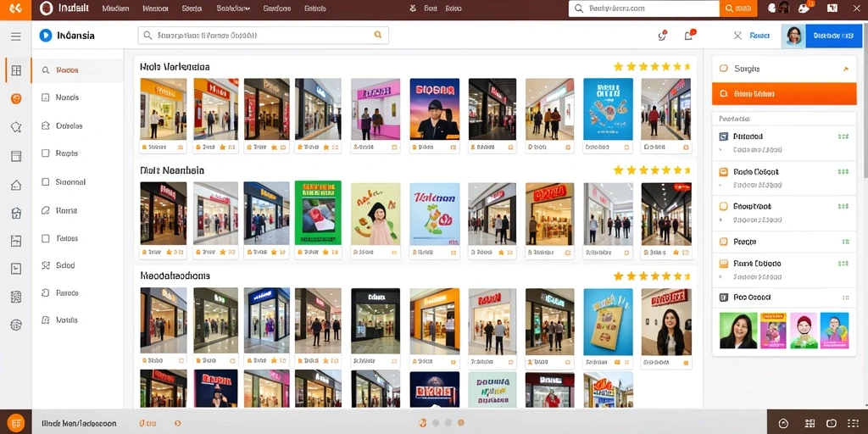The image size is (868, 434).
Task: Select the orange circle icon in left rail
Action: 16,98
